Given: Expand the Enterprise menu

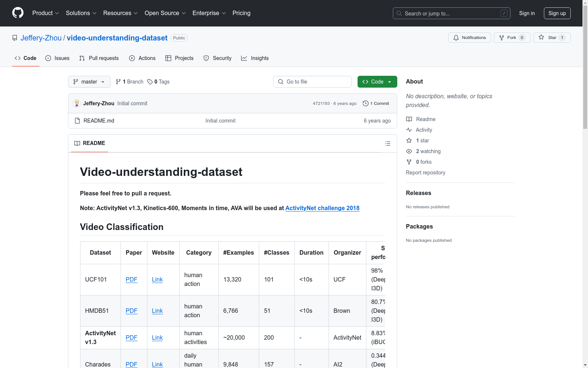Looking at the screenshot, I should (209, 13).
